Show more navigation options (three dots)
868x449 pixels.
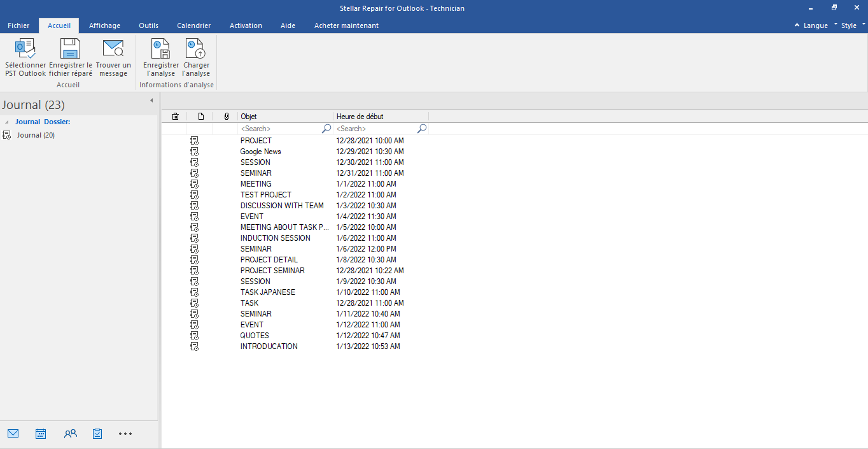[125, 434]
